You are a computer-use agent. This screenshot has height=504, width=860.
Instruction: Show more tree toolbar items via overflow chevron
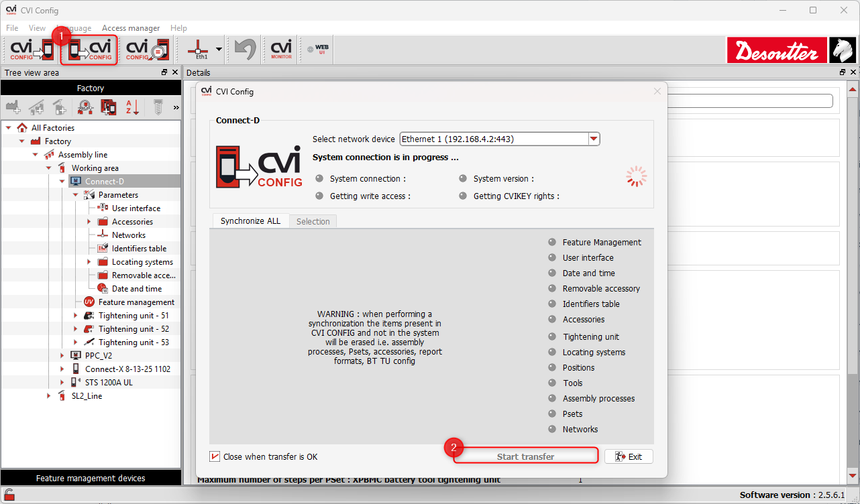coord(176,107)
